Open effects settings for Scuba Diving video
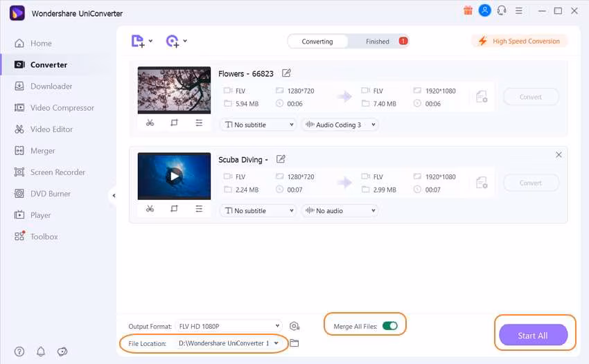This screenshot has height=364, width=589. [199, 209]
